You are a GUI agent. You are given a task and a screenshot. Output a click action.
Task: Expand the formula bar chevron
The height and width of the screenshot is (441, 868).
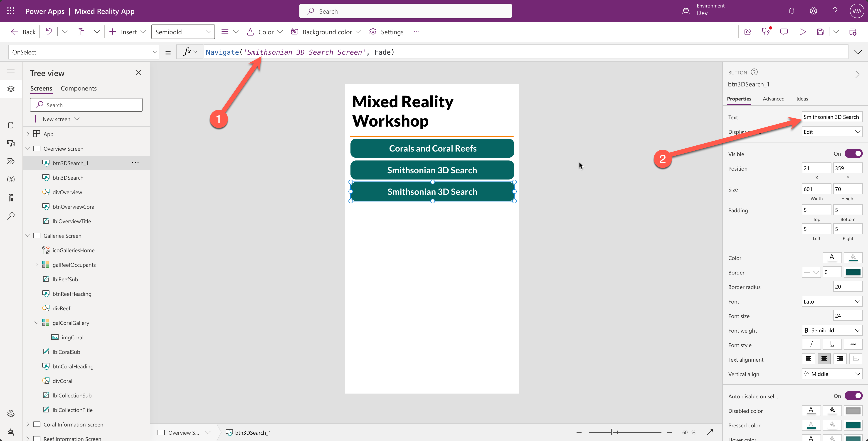coord(858,52)
